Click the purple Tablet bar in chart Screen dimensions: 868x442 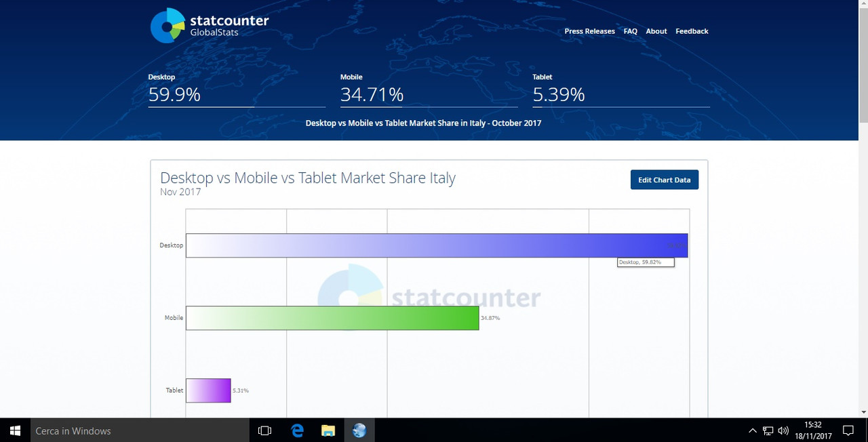208,390
